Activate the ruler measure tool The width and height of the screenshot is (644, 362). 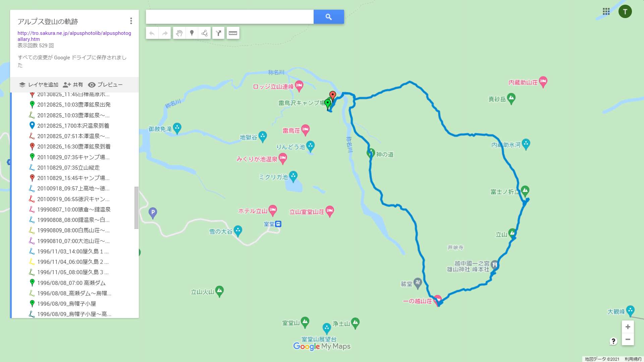[233, 33]
